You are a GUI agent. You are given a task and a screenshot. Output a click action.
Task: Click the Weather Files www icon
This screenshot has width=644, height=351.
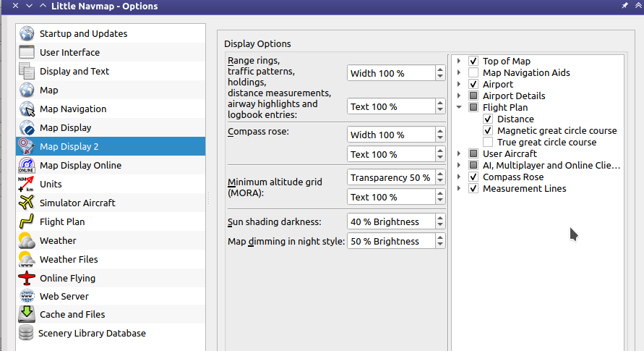click(x=27, y=259)
